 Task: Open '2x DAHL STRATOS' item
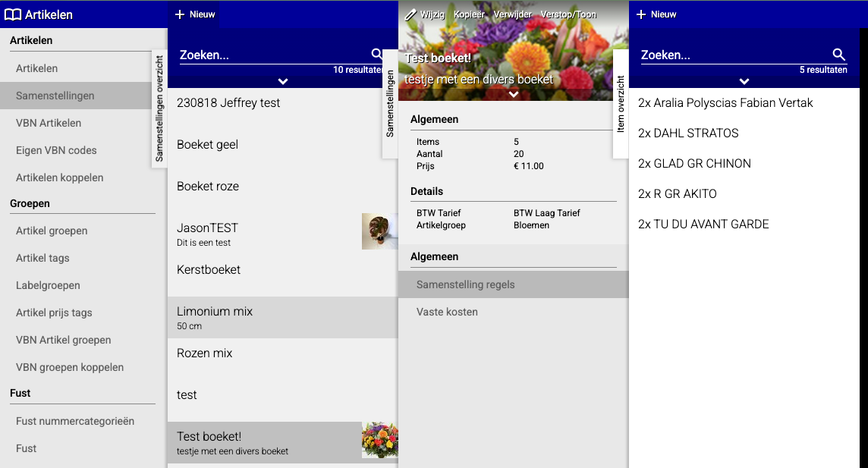click(744, 133)
